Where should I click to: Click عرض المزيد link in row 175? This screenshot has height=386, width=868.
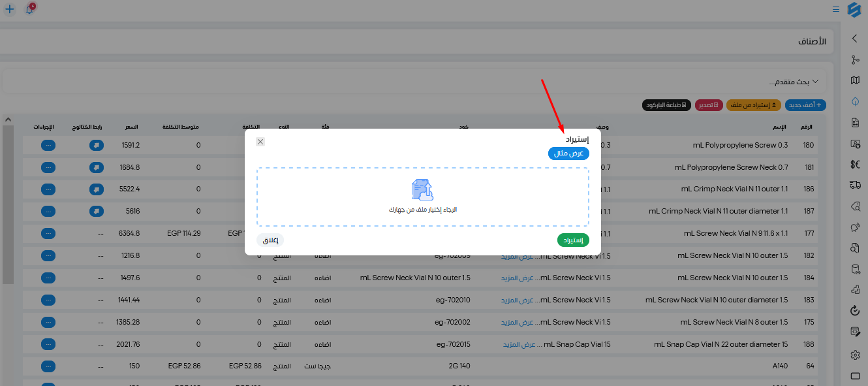click(518, 322)
